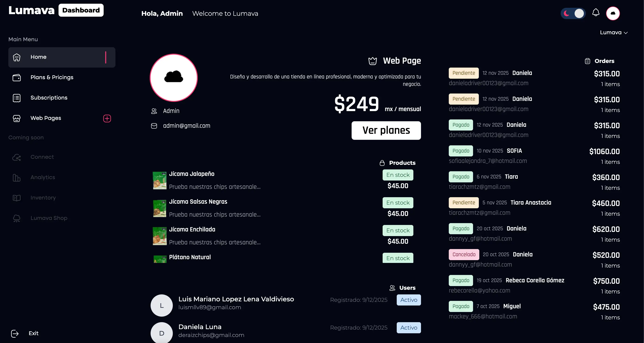Viewport: 644px width, 343px height.
Task: Click the Subscriptions receipt icon
Action: coord(16,98)
